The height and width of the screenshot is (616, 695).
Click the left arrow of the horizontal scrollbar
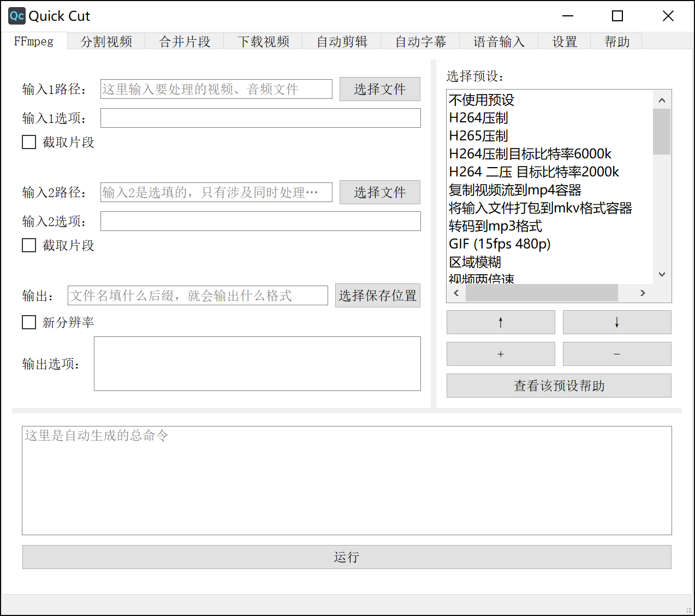point(456,293)
